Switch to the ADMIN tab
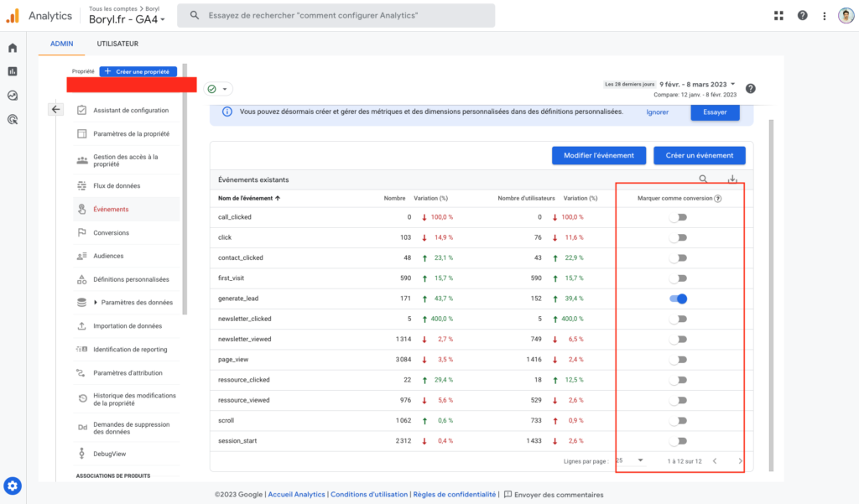This screenshot has height=504, width=859. point(61,44)
